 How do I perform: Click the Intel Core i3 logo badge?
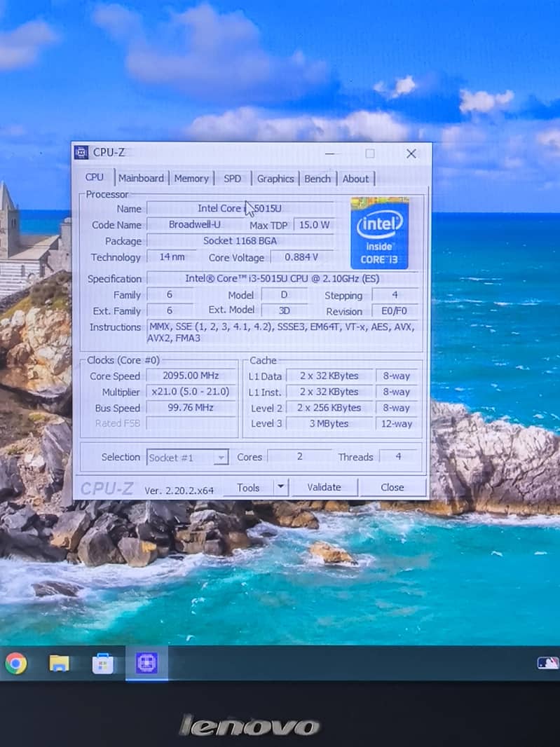(379, 233)
